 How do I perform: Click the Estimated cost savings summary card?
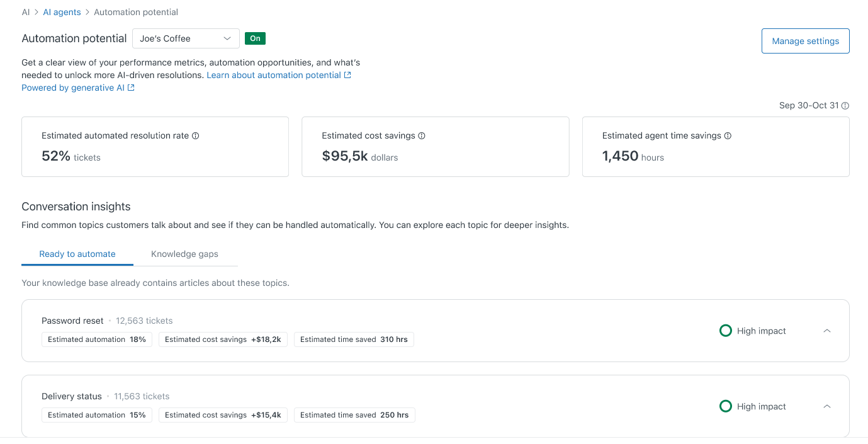[435, 147]
